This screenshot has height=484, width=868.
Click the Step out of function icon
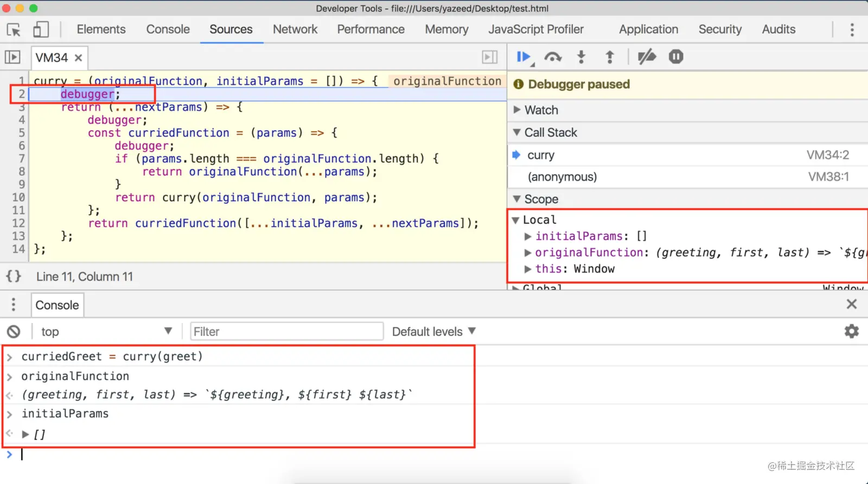pos(609,57)
